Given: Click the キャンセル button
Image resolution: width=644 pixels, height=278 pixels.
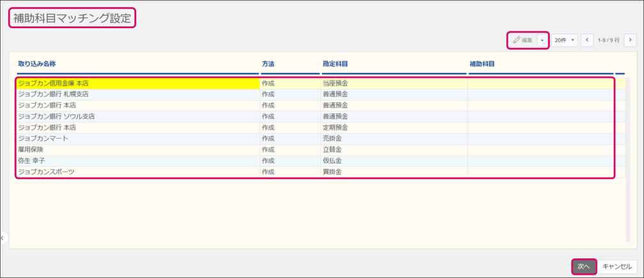Looking at the screenshot, I should (x=617, y=266).
